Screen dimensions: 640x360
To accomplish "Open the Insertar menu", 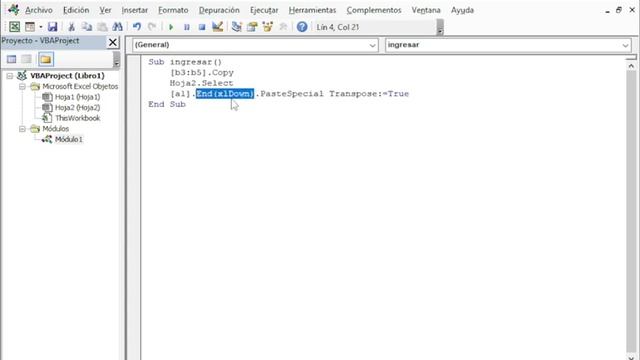I will [x=135, y=10].
